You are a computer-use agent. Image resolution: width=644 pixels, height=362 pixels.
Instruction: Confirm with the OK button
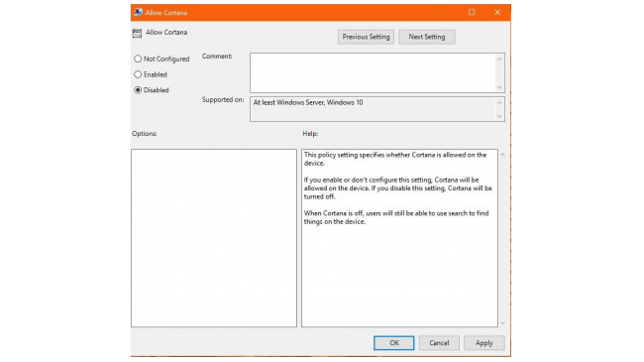tap(394, 343)
